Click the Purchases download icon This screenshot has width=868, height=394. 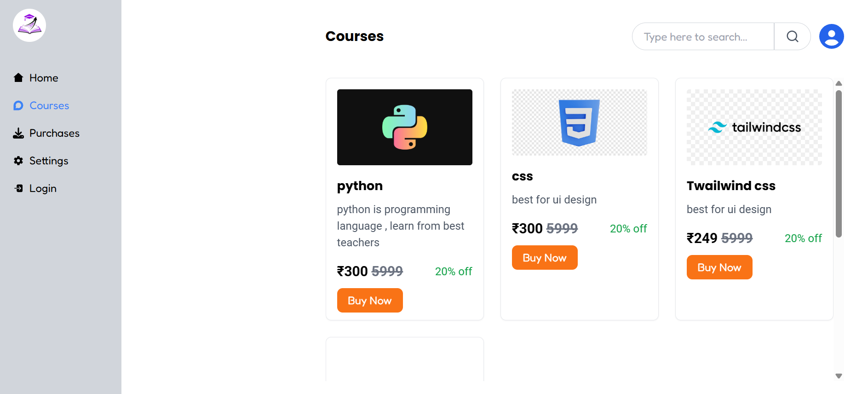(18, 133)
